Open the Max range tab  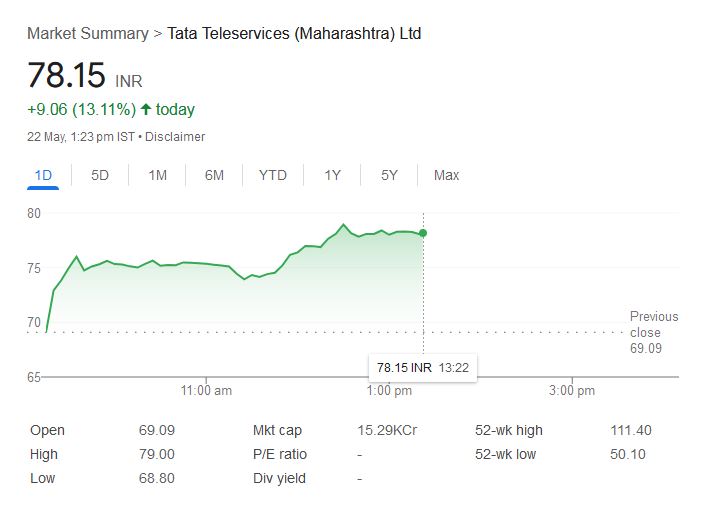point(446,175)
